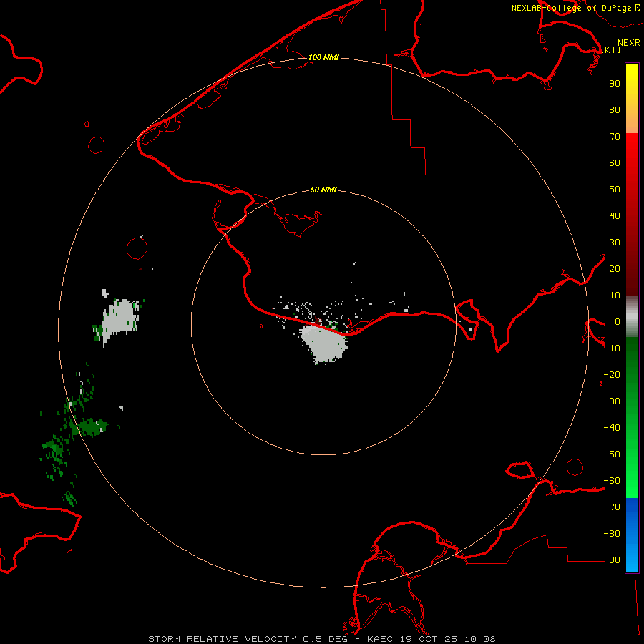
Task: Select the -50 scale value
Action: 612,454
